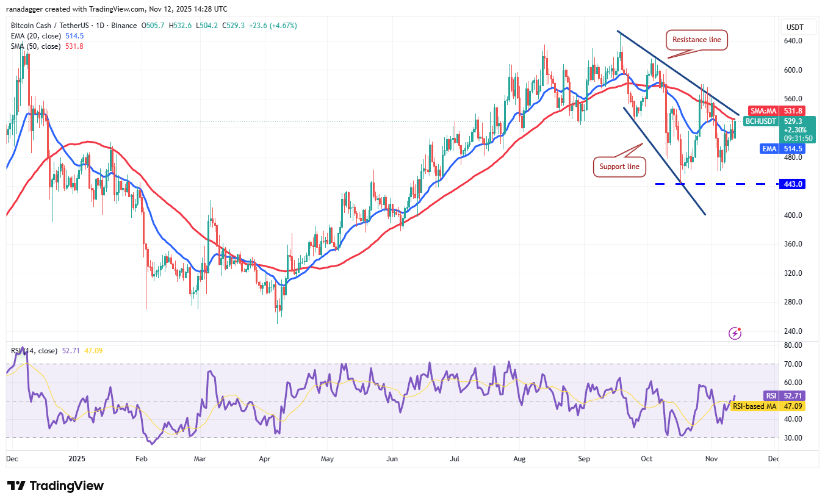Click the purple lightning bolt icon
Screen dimensions: 825x504
(735, 333)
